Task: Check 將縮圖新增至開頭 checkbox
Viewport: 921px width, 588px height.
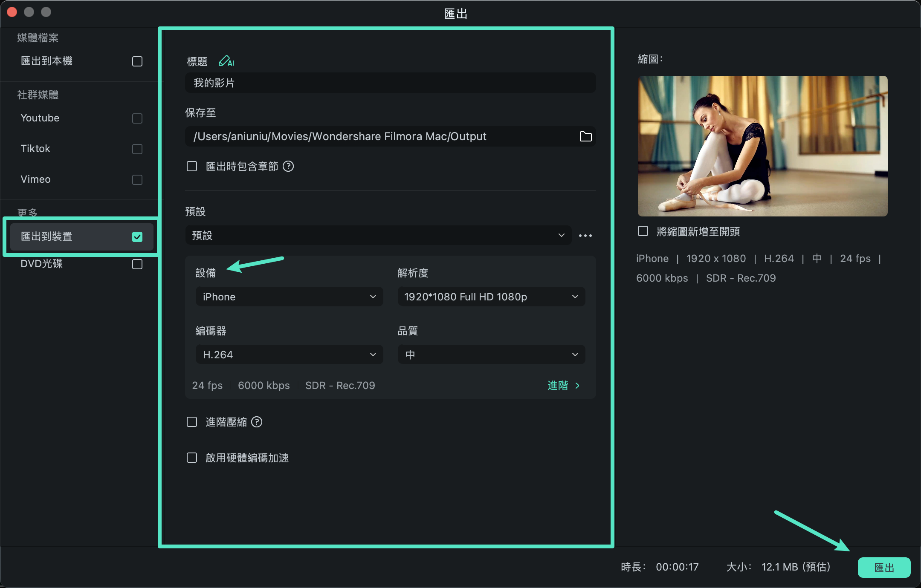Action: 643,231
